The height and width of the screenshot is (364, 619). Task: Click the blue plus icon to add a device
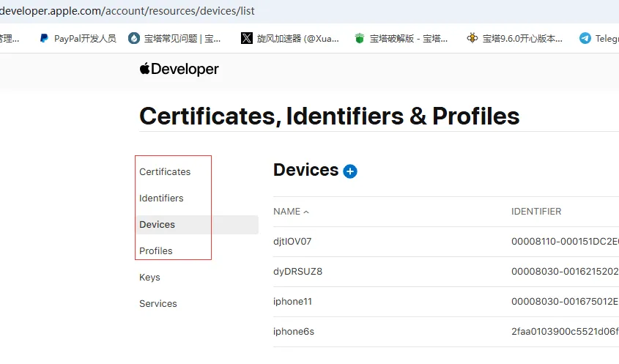(350, 171)
